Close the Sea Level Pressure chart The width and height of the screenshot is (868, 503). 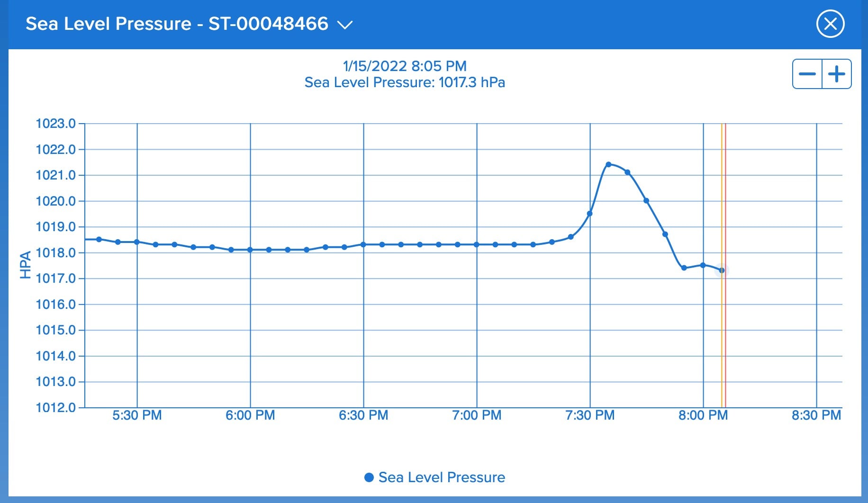coord(830,24)
